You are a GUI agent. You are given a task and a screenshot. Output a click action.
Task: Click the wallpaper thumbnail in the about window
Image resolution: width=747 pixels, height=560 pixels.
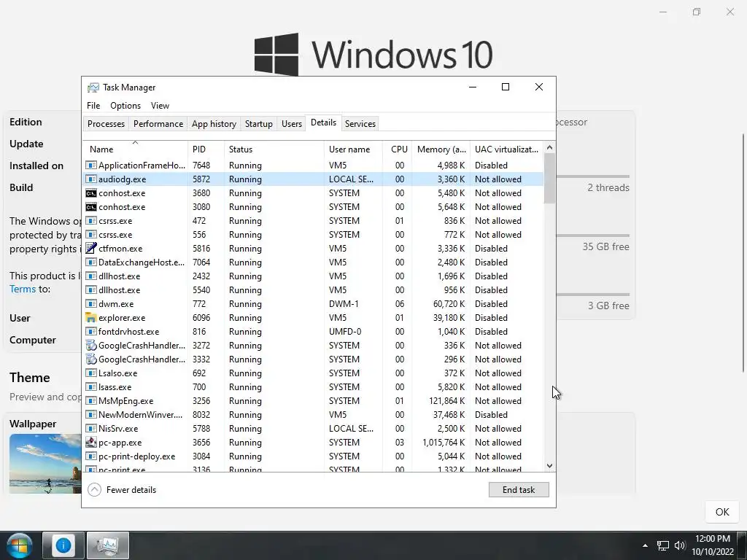[x=45, y=463]
